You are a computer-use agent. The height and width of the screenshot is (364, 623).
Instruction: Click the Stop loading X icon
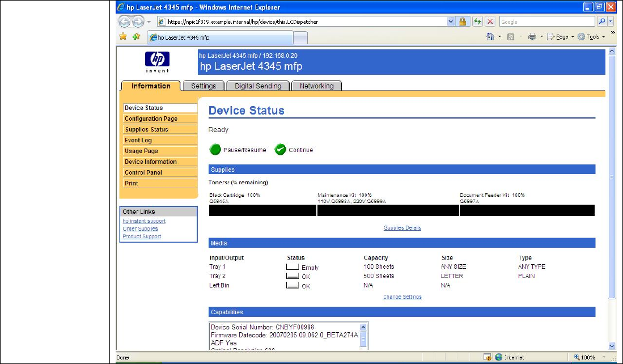(x=490, y=22)
